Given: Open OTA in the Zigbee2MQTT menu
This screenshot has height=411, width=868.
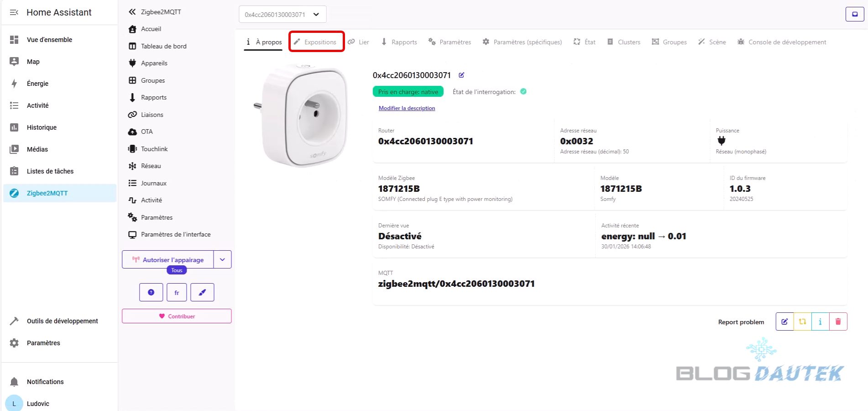Looking at the screenshot, I should 146,132.
